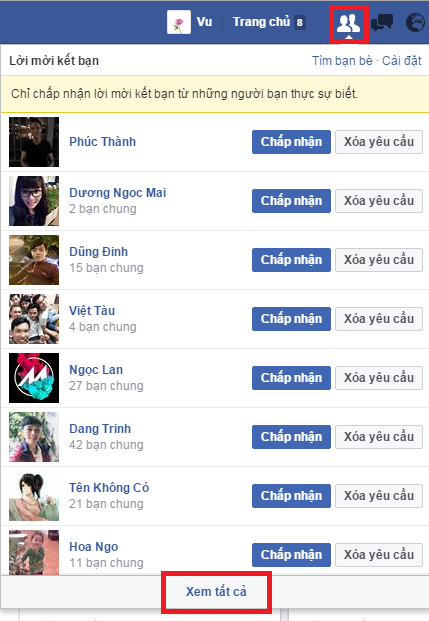Image resolution: width=429 pixels, height=621 pixels.
Task: Delete Dương Ngọc Mai's friend request
Action: tap(379, 201)
